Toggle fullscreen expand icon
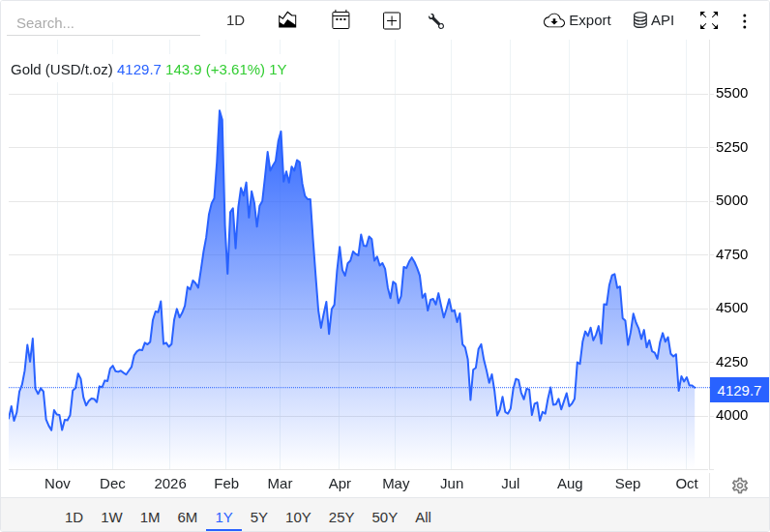 coord(709,20)
